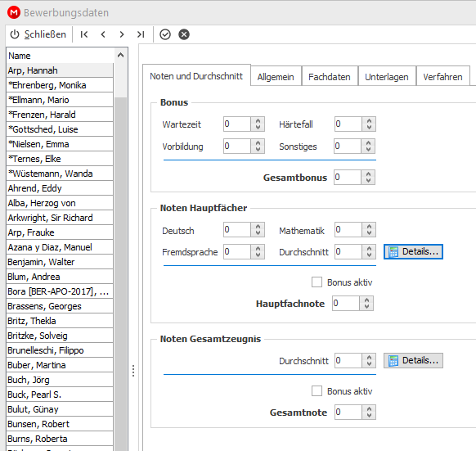
Task: Click the Vorbildung value field
Action: coord(237,147)
